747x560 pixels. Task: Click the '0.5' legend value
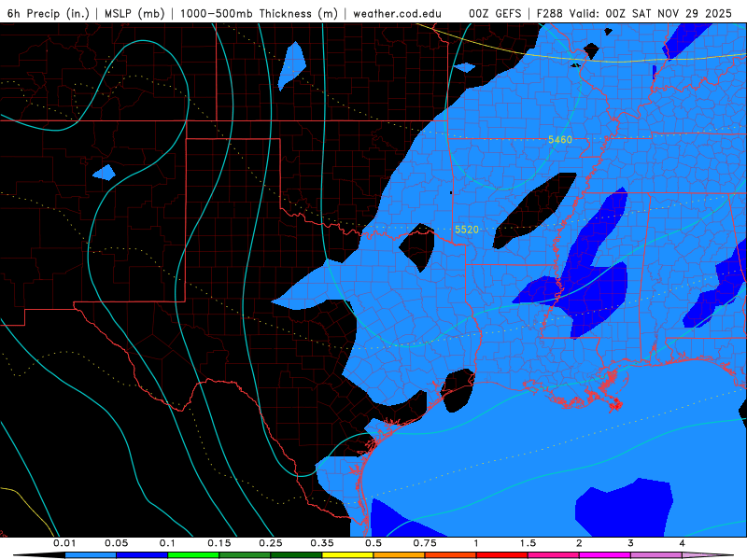point(373,543)
